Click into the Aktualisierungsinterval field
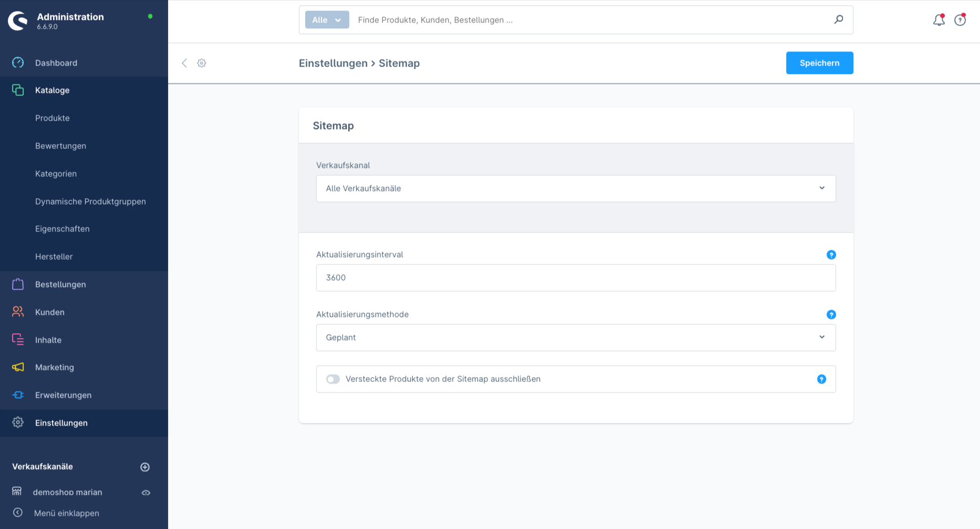This screenshot has width=980, height=529. click(x=576, y=278)
